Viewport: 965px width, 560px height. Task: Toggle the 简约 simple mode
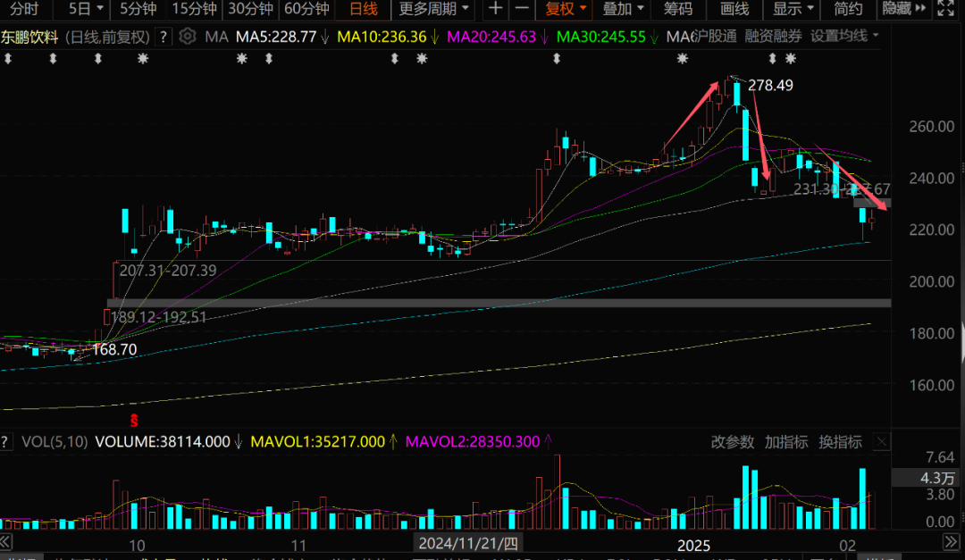tap(847, 9)
